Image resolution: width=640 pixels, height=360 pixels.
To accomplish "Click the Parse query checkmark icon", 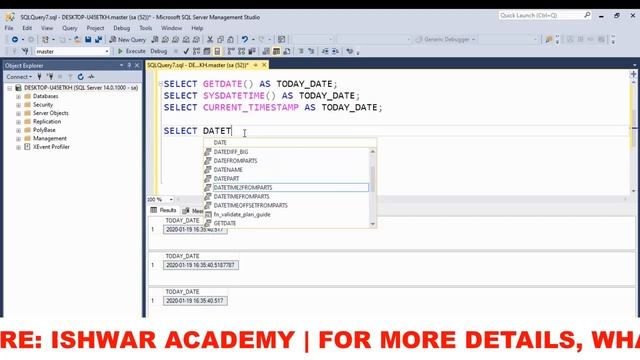I will tap(186, 51).
